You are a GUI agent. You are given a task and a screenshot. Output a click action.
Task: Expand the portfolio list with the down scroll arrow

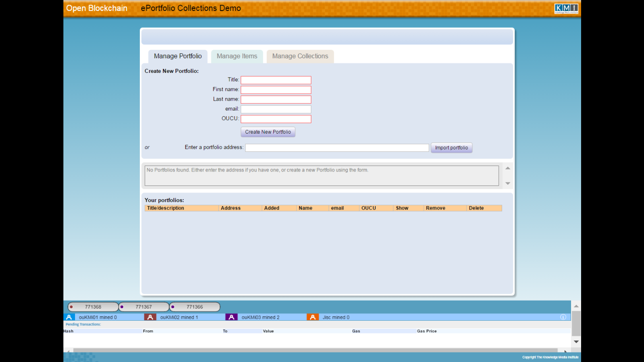coord(507,183)
